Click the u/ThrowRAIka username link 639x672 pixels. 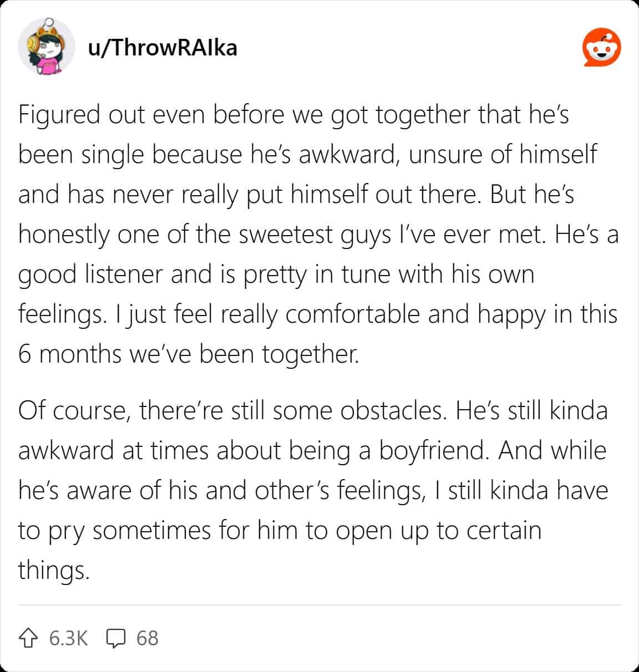pos(163,48)
